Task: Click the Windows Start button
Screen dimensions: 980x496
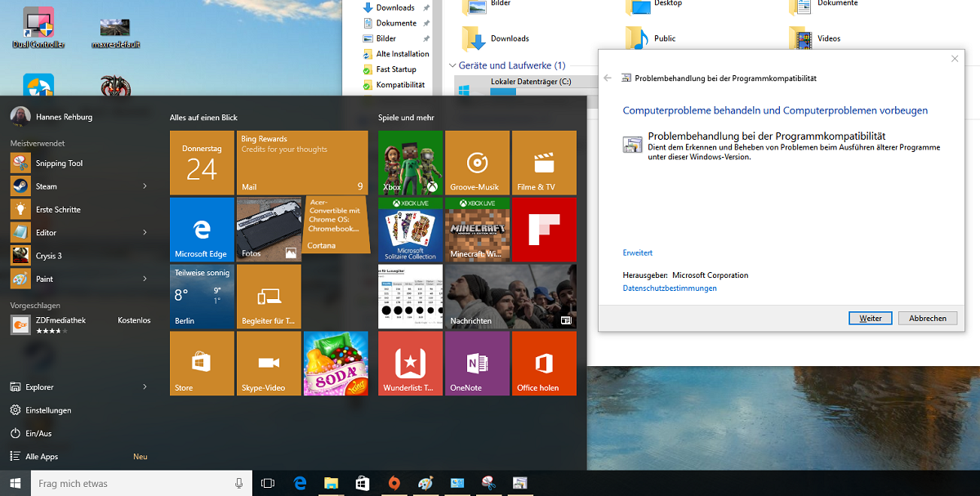Action: tap(16, 483)
